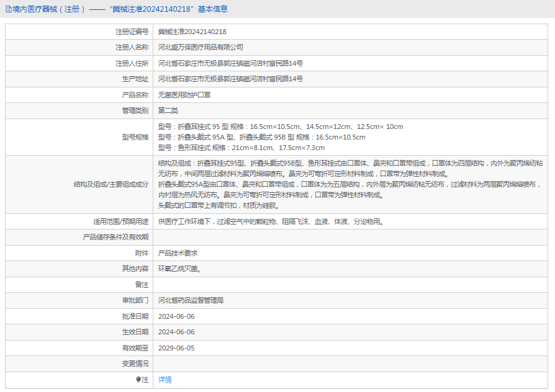Click the 供医疗工作环境下 usage description
The height and width of the screenshot is (392, 555).
pyautogui.click(x=271, y=221)
